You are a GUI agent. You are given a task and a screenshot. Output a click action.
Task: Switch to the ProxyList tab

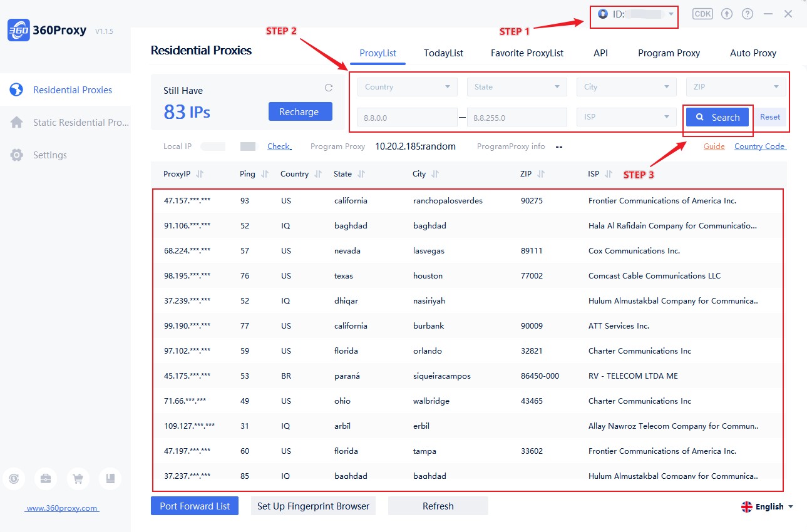[x=378, y=53]
